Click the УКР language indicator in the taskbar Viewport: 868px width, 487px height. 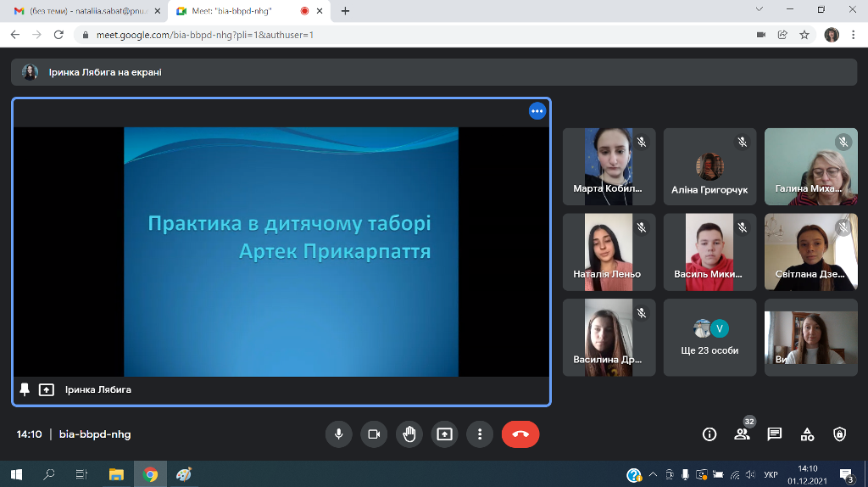click(x=771, y=475)
